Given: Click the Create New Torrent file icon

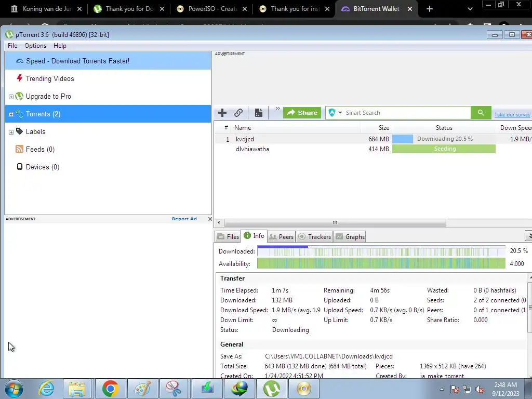Looking at the screenshot, I should tap(259, 113).
